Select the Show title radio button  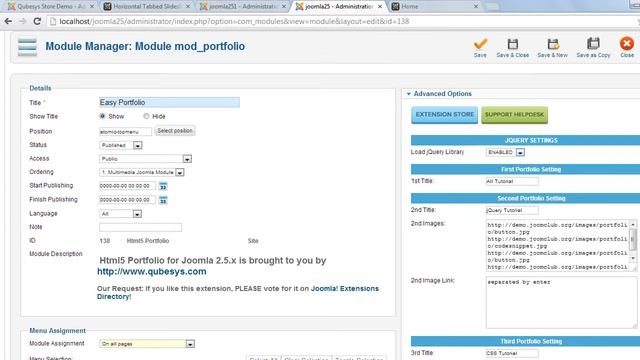coord(102,116)
